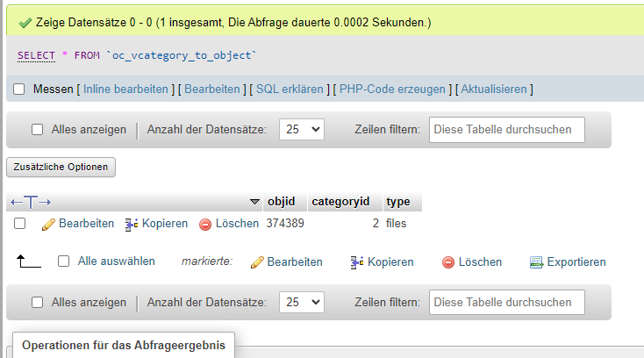644x358 pixels.
Task: Sort by the categoryid column header
Action: (x=340, y=202)
